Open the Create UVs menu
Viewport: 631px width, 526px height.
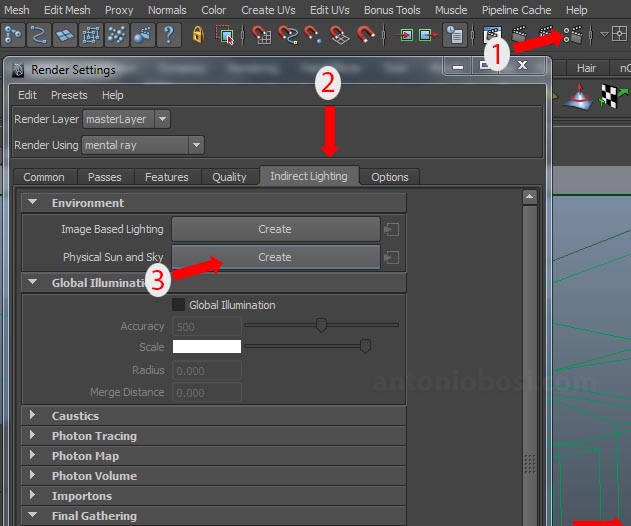[x=268, y=10]
